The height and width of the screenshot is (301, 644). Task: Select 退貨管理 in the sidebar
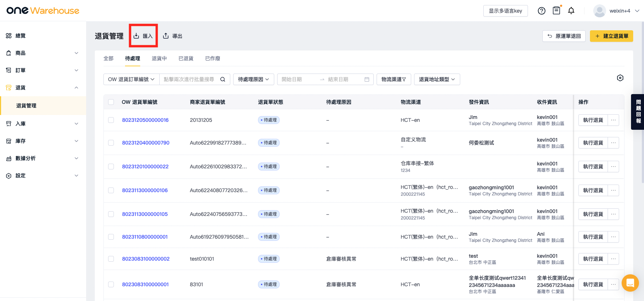(x=43, y=106)
